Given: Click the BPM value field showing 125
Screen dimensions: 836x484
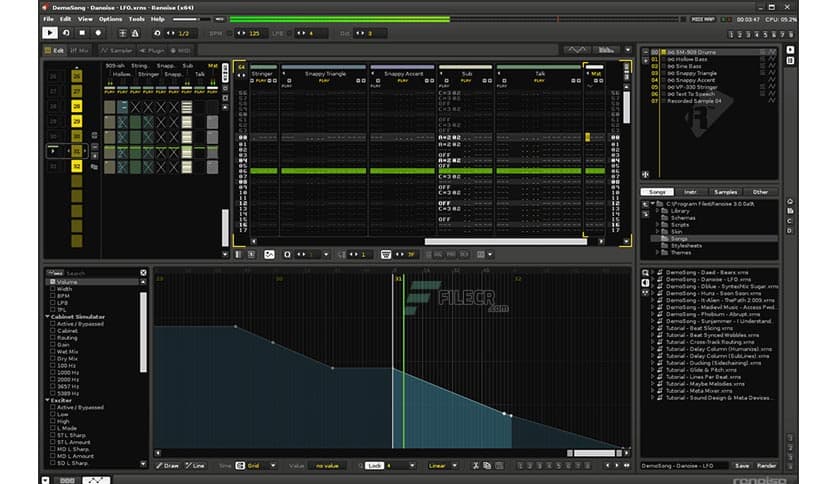Looking at the screenshot, I should click(254, 34).
